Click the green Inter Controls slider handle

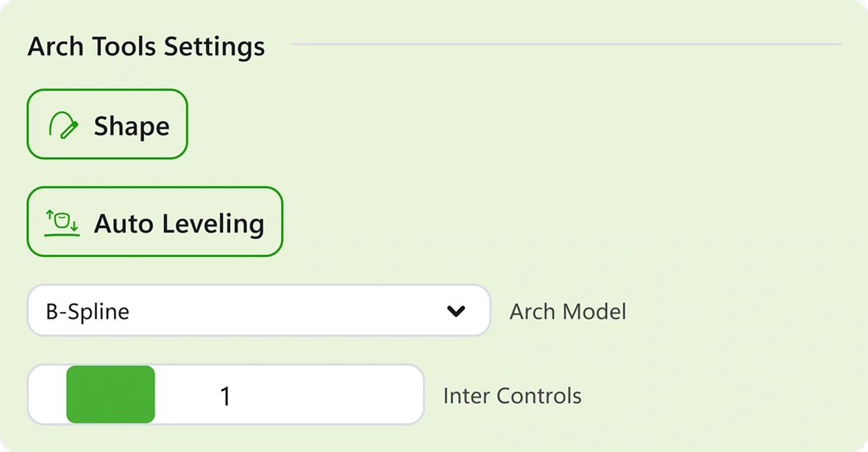pos(111,395)
